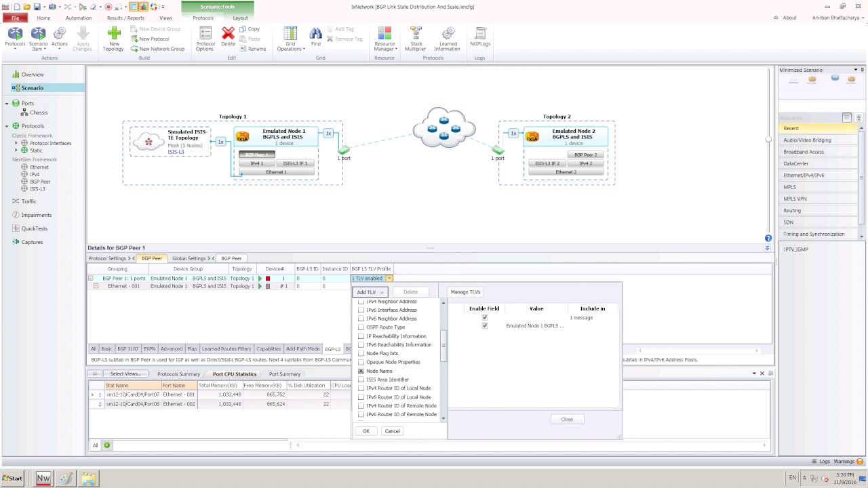The image size is (868, 488).
Task: Select the Capabilities subtab
Action: 269,349
